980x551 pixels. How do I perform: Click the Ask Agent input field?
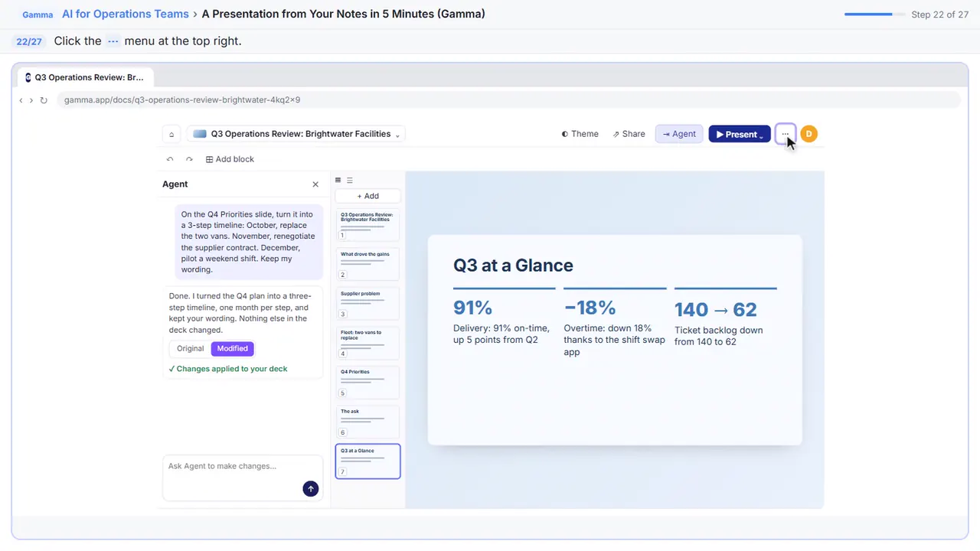tap(243, 478)
